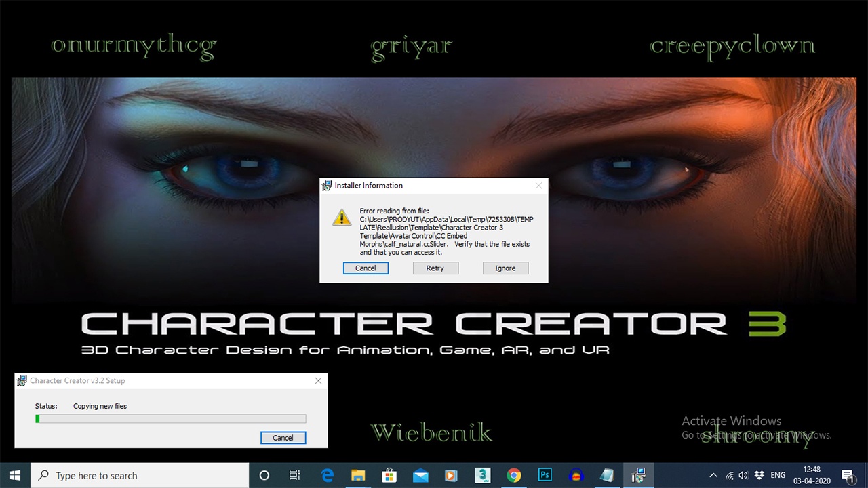This screenshot has width=868, height=488.
Task: Click the setup copying progress bar
Action: pos(170,419)
